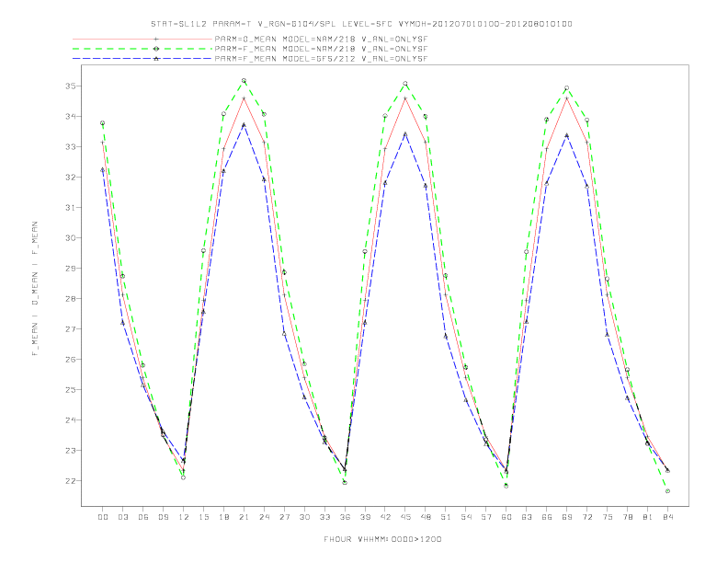Click y-axis tick label 33

pos(71,147)
